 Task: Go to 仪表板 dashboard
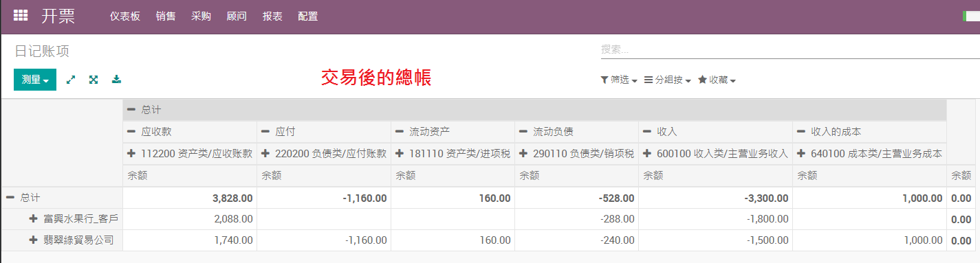(125, 16)
